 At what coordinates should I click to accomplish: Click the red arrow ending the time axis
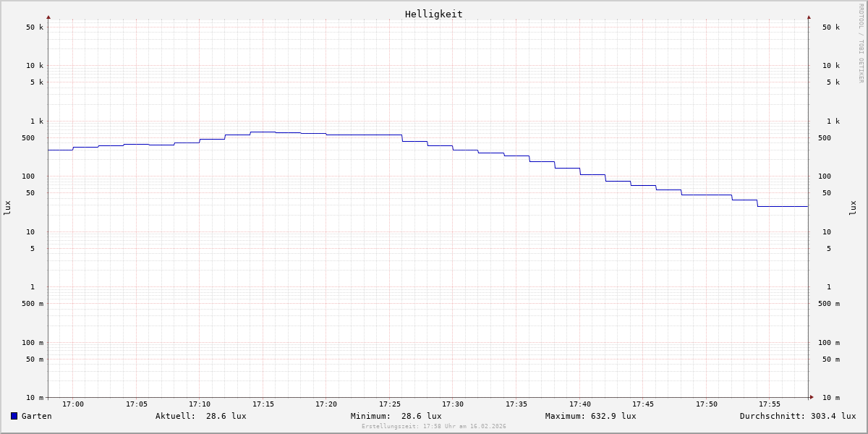pos(812,397)
